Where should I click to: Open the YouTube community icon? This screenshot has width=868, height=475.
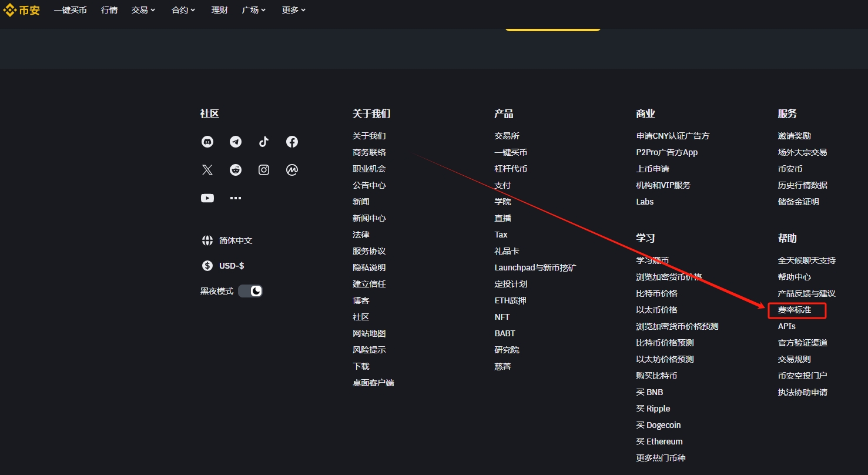[x=207, y=198]
